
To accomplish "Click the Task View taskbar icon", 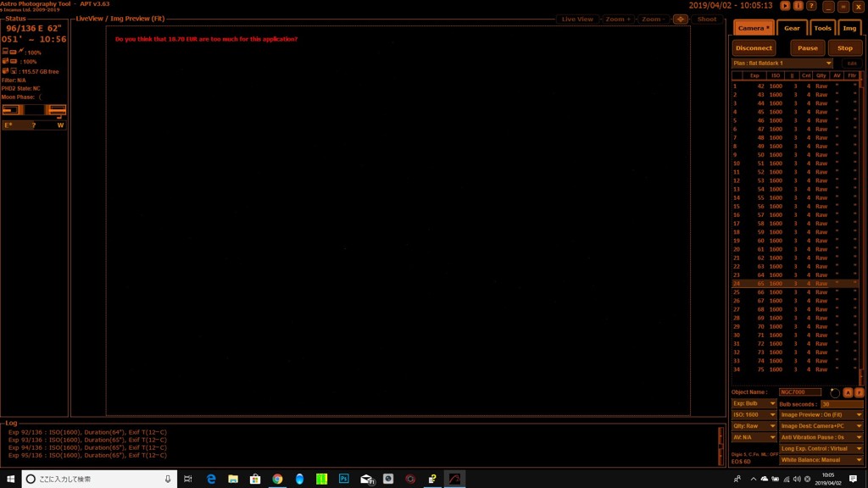I will 188,480.
